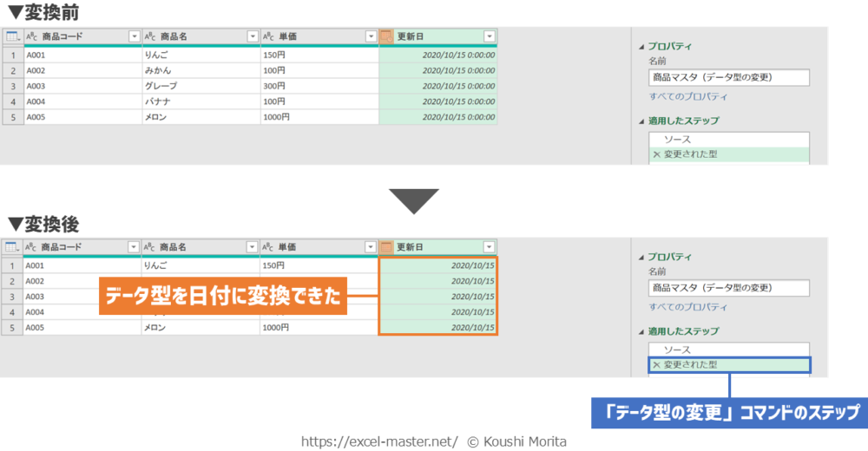This screenshot has width=868, height=451.
Task: Click table menu icon in the 変換前 grid
Action: coord(12,36)
